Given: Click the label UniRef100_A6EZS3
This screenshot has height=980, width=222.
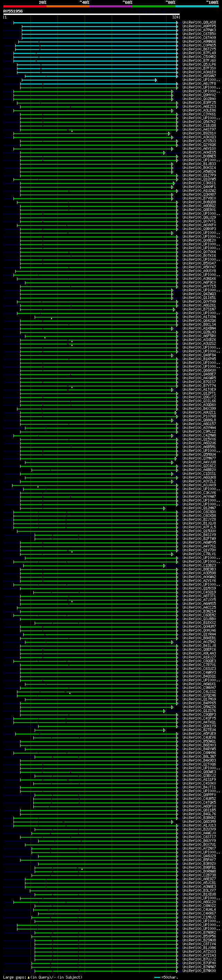Looking at the screenshot, I should 199,106.
